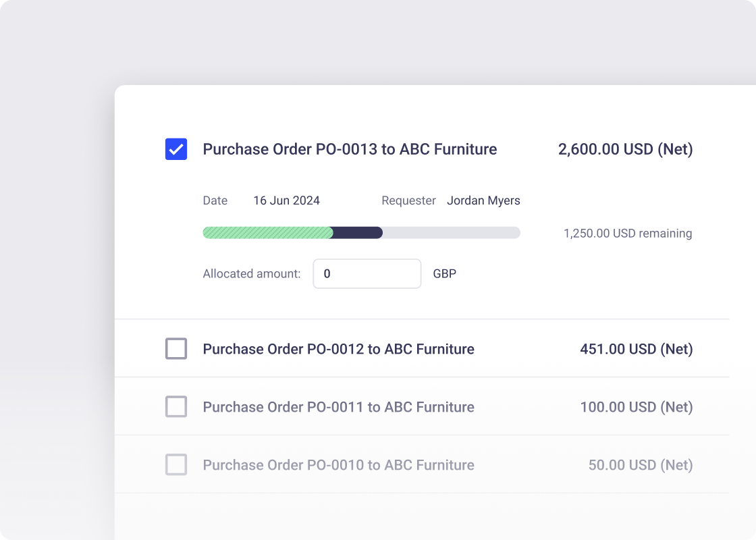Click the 50.00 USD (Net) amount
Image resolution: width=756 pixels, height=540 pixels.
pos(640,465)
